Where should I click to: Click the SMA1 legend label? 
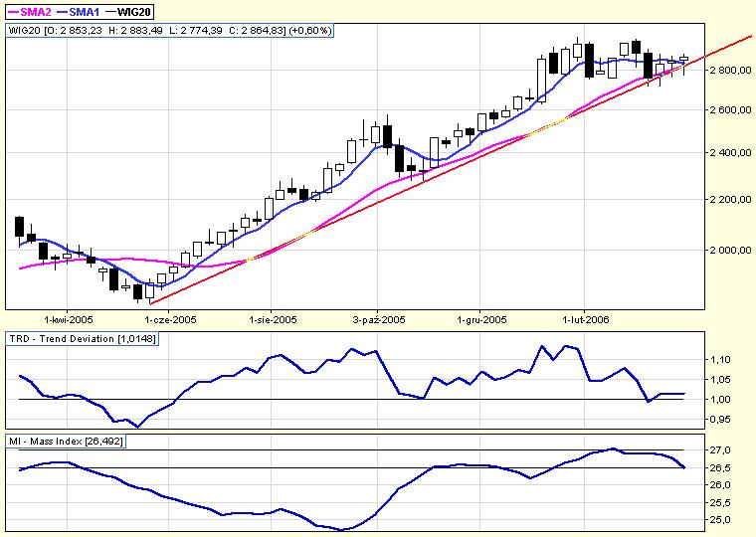point(84,12)
